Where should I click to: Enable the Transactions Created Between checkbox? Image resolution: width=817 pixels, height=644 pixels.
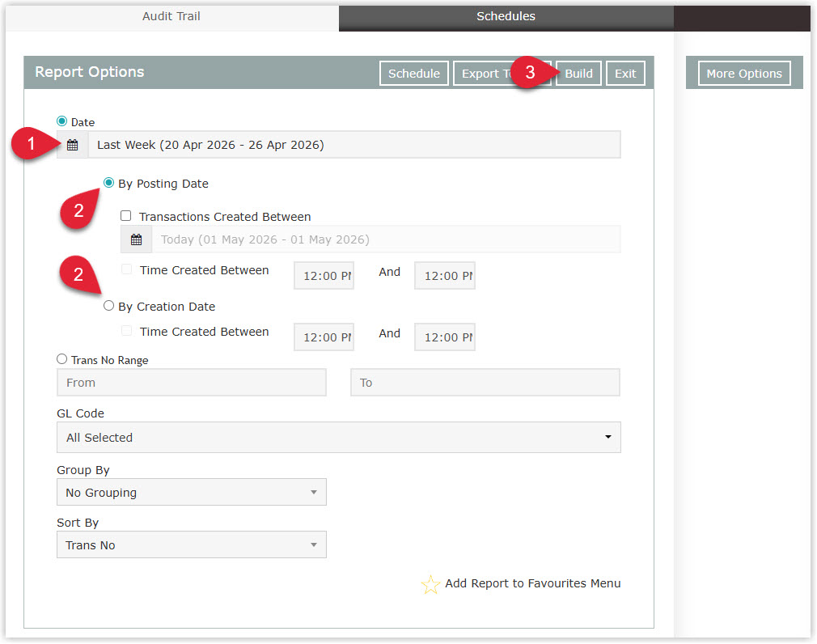coord(126,216)
